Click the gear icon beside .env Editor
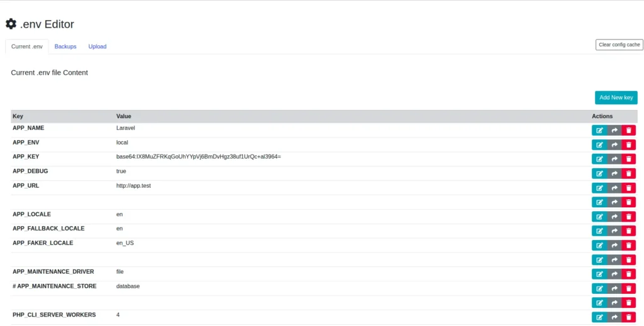This screenshot has width=644, height=326. tap(11, 24)
